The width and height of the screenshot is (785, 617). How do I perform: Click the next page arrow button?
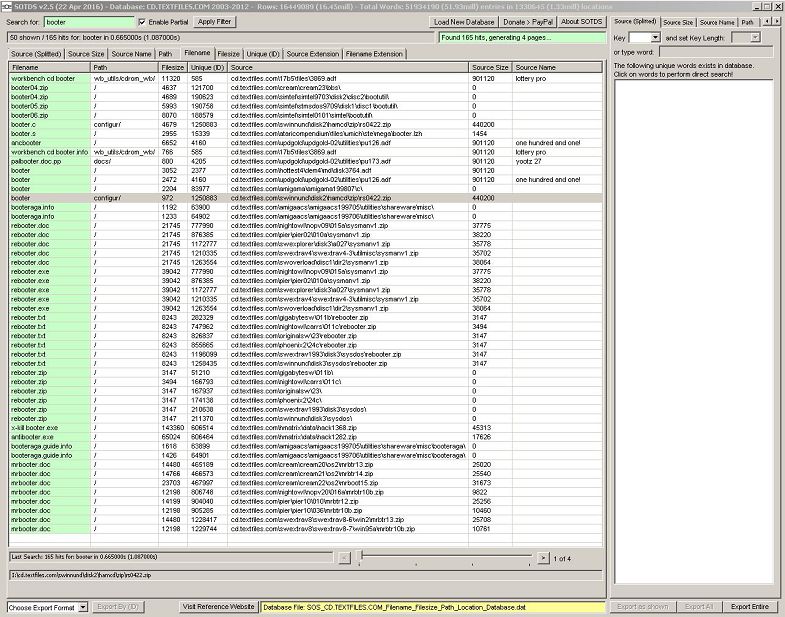tap(543, 557)
